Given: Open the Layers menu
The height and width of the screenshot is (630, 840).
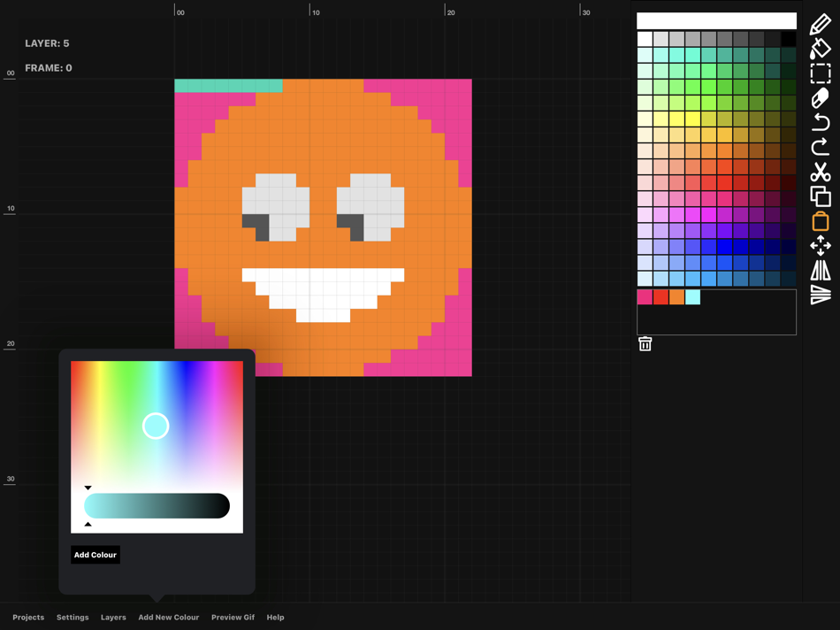Looking at the screenshot, I should tap(113, 617).
